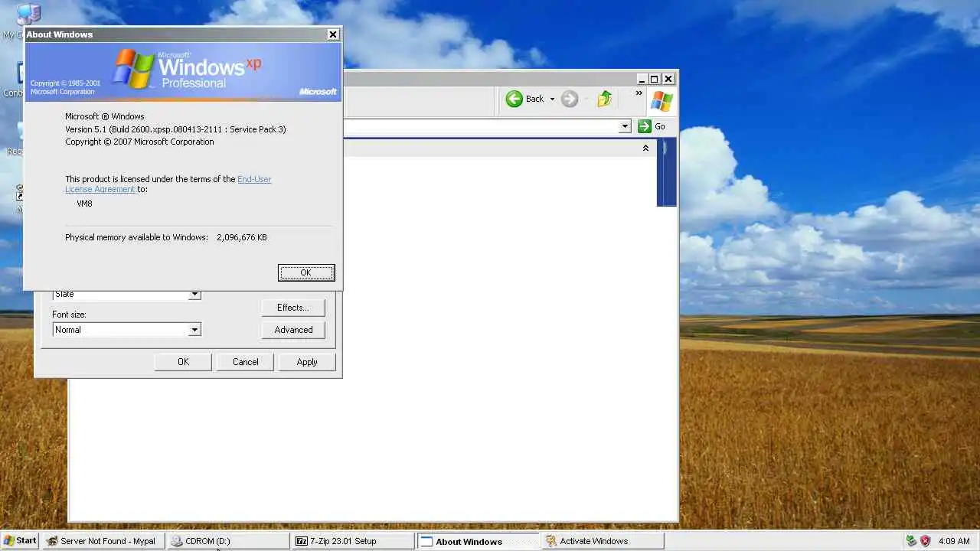
Task: Click the green Go arrow button
Action: click(x=645, y=126)
